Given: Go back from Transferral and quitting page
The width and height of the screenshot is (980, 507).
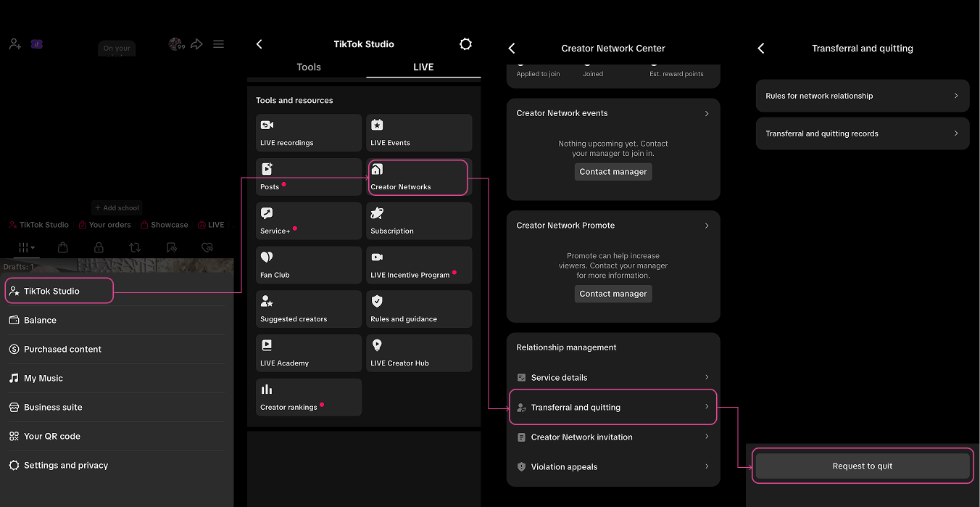Looking at the screenshot, I should [x=761, y=49].
